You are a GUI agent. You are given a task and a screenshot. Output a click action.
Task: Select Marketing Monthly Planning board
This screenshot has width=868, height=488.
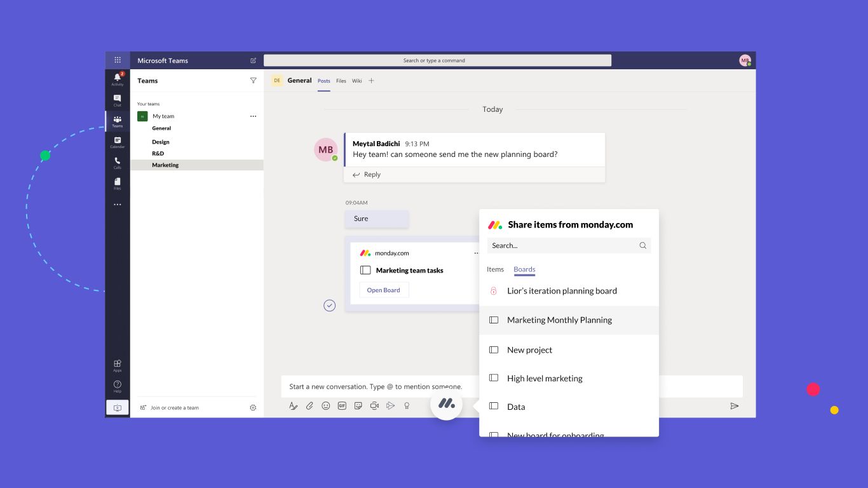point(569,320)
